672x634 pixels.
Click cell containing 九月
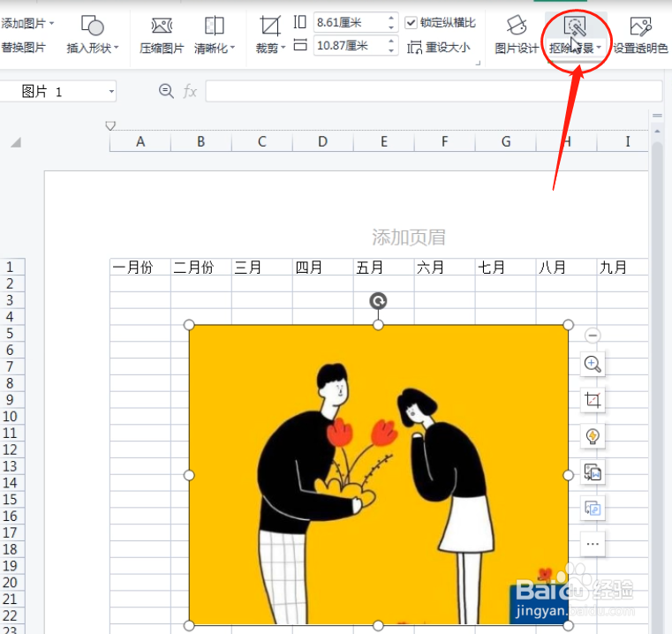[623, 267]
